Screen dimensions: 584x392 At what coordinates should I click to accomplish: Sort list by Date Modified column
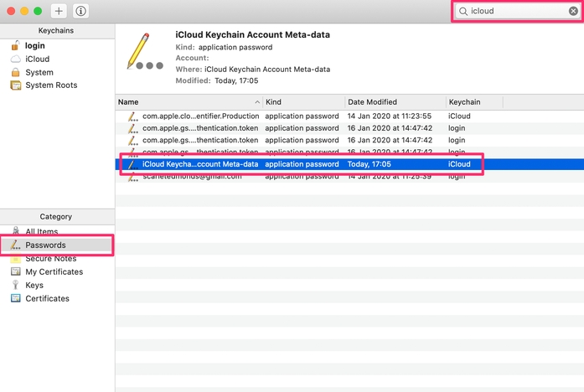[395, 102]
